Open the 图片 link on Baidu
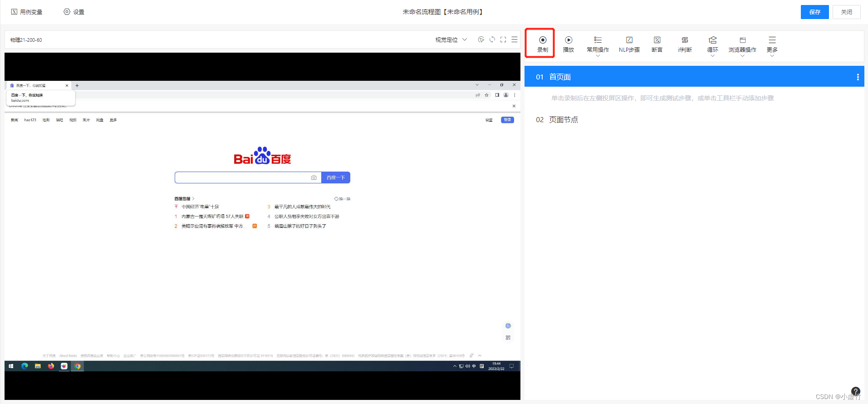This screenshot has height=404, width=868. pos(86,120)
